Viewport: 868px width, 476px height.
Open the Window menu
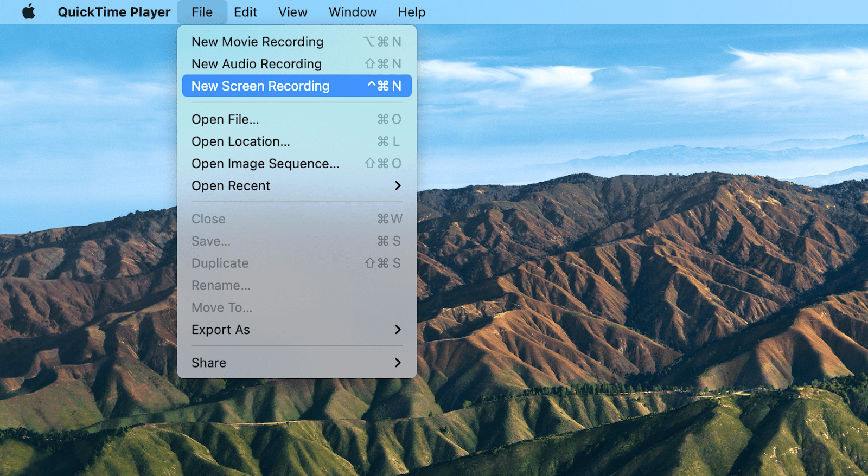353,12
